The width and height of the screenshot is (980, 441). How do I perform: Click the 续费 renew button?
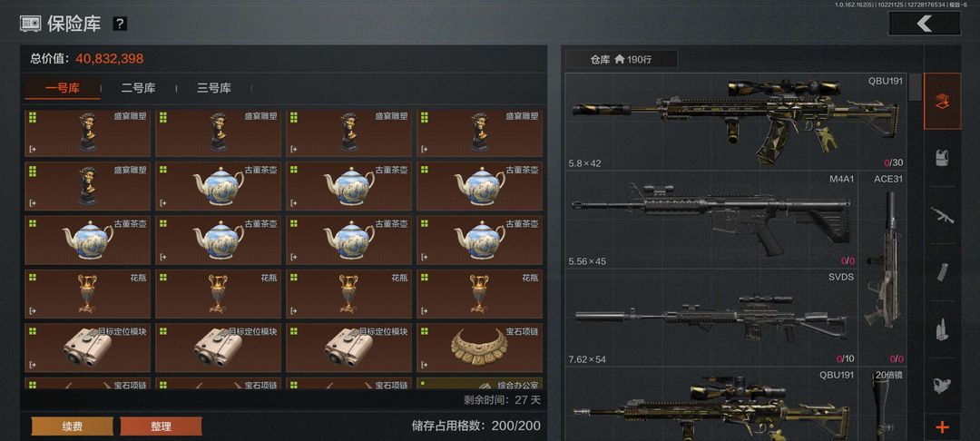coord(73,426)
